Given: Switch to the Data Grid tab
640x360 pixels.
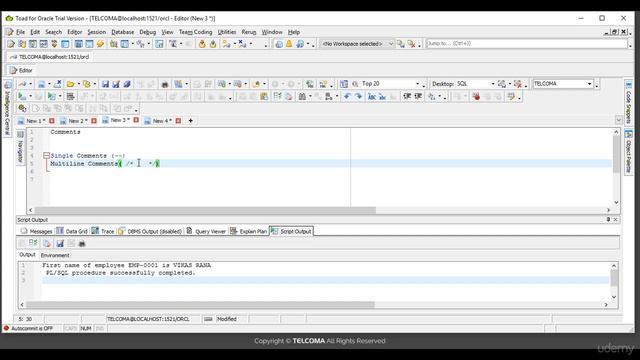Looking at the screenshot, I should click(72, 231).
